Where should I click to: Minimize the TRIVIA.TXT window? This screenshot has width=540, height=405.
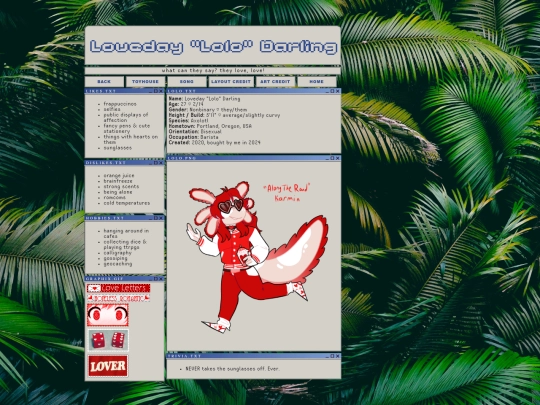(x=327, y=356)
